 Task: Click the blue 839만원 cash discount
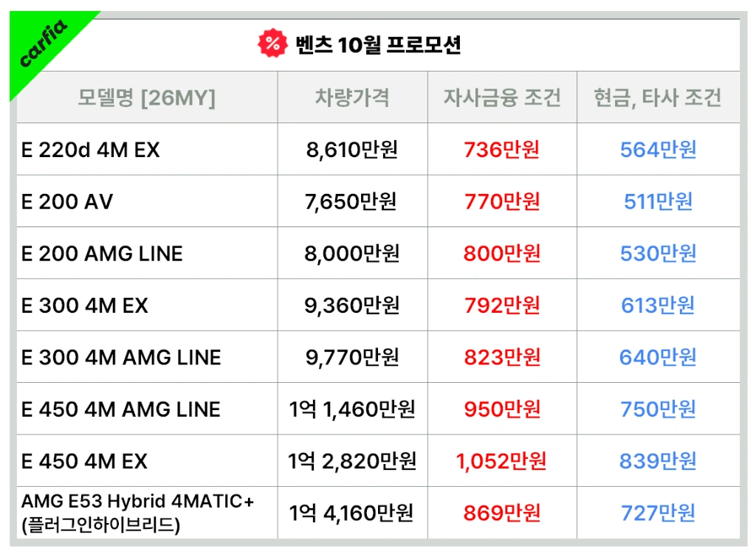658,462
